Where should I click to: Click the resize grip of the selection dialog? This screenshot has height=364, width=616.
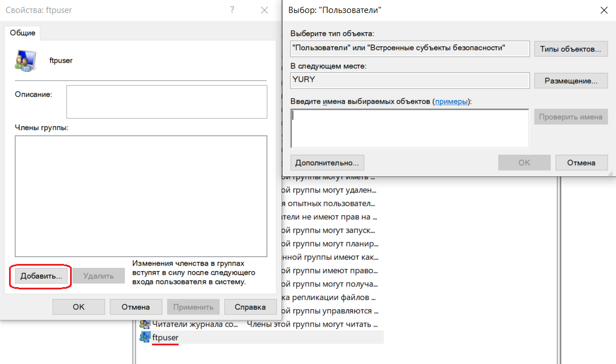(x=611, y=174)
